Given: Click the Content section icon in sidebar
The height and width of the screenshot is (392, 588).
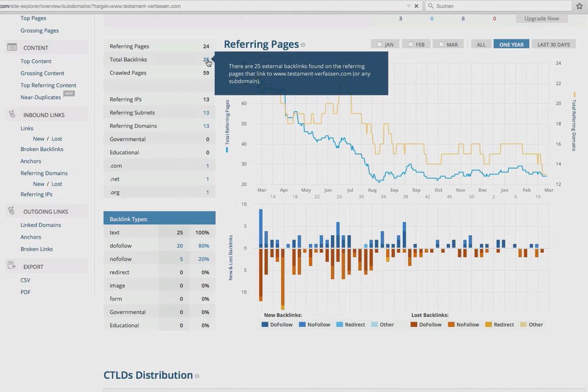Looking at the screenshot, I should (x=12, y=48).
